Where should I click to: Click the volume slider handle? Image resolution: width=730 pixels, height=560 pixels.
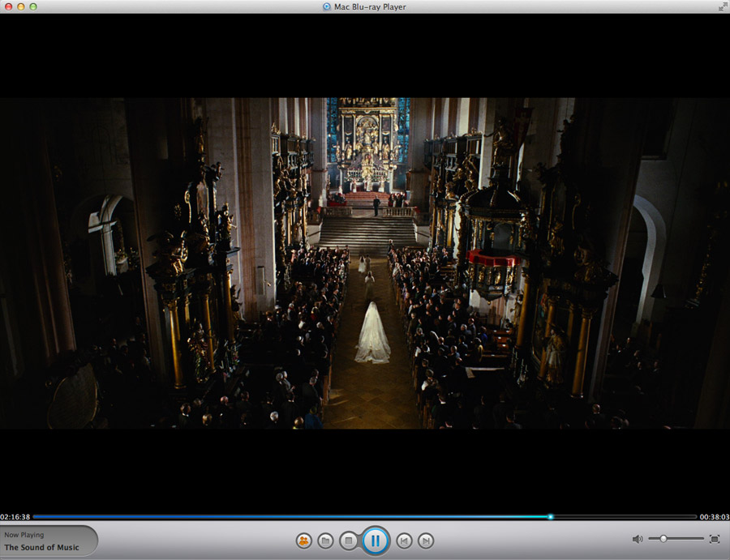pyautogui.click(x=663, y=539)
